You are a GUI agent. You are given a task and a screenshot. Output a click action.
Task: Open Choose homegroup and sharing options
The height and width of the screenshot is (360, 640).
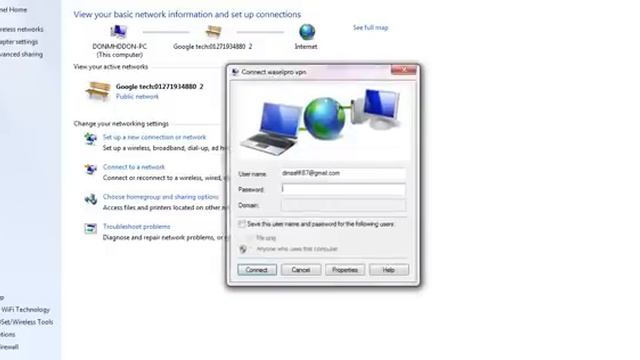click(160, 197)
